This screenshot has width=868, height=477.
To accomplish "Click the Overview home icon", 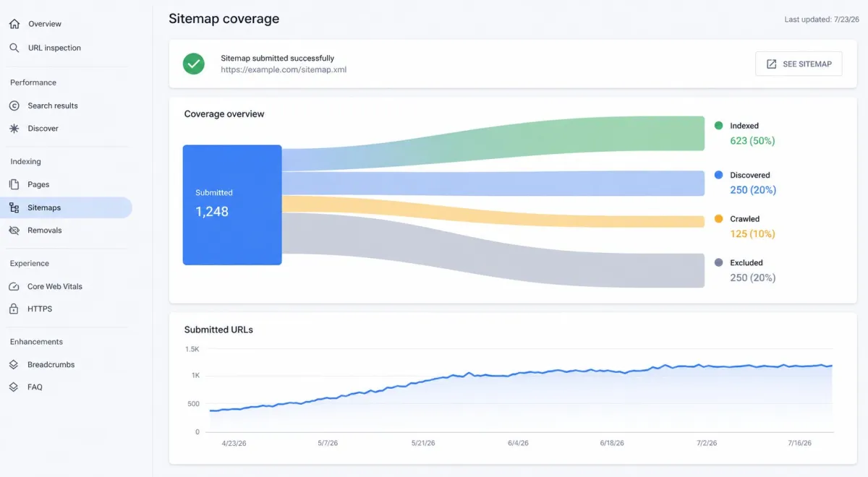I will (14, 24).
